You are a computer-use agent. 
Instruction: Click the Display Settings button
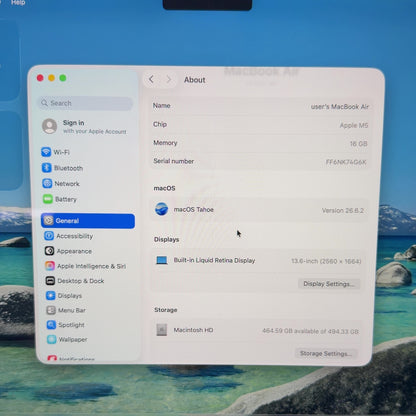coord(329,284)
